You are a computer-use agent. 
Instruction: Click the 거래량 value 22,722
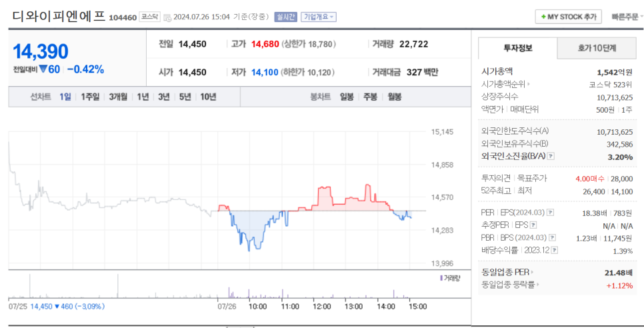click(x=413, y=44)
